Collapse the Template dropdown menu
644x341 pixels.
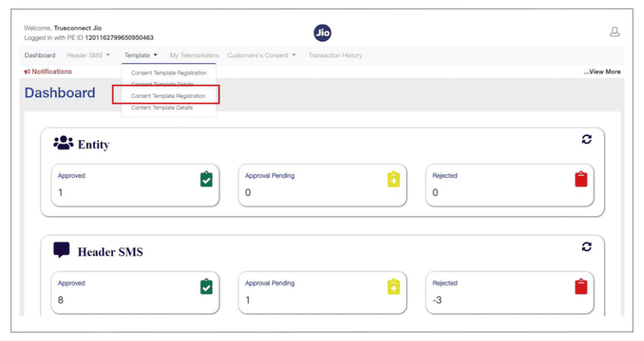coord(141,55)
